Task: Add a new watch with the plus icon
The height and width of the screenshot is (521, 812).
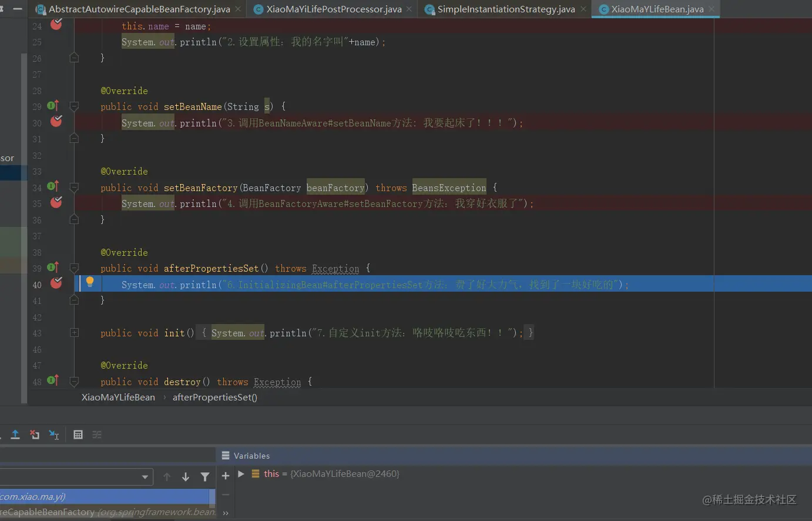Action: [226, 476]
